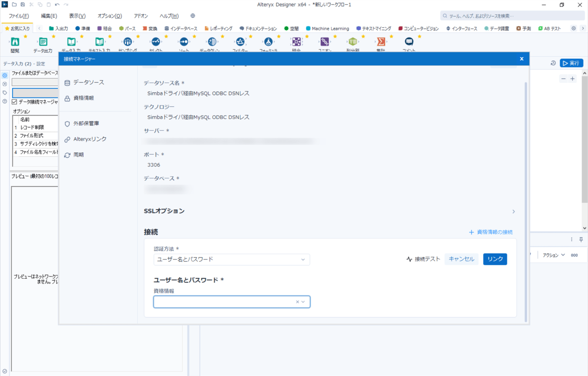
Task: Open the schedule history clock icon
Action: [553, 63]
